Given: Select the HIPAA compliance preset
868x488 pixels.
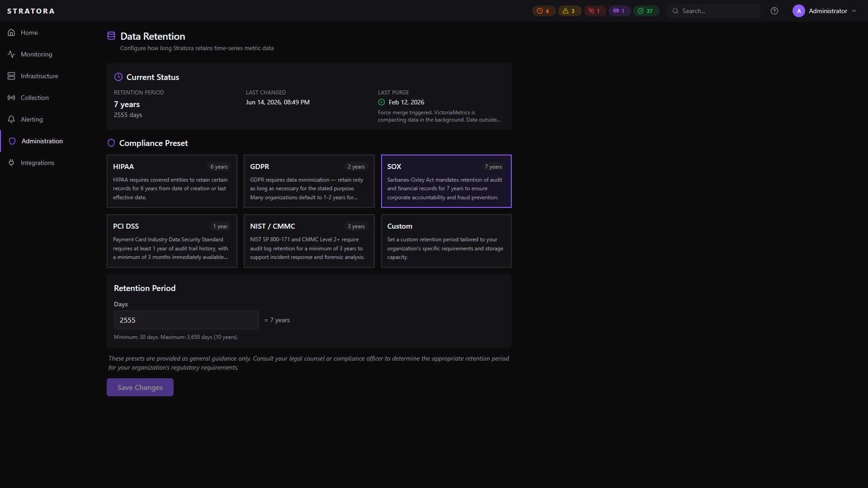Looking at the screenshot, I should tap(172, 181).
